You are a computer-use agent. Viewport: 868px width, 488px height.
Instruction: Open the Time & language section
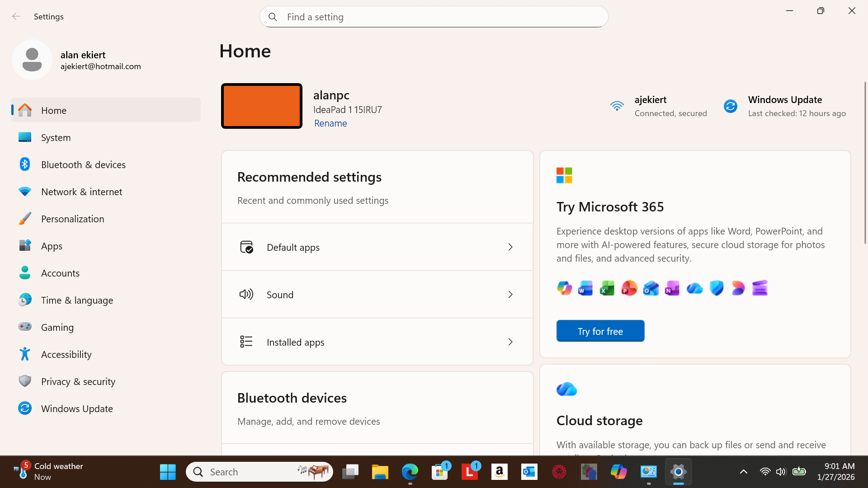coord(77,300)
